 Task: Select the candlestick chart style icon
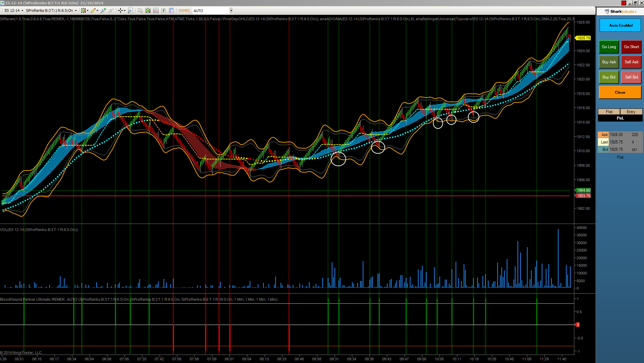(83, 10)
